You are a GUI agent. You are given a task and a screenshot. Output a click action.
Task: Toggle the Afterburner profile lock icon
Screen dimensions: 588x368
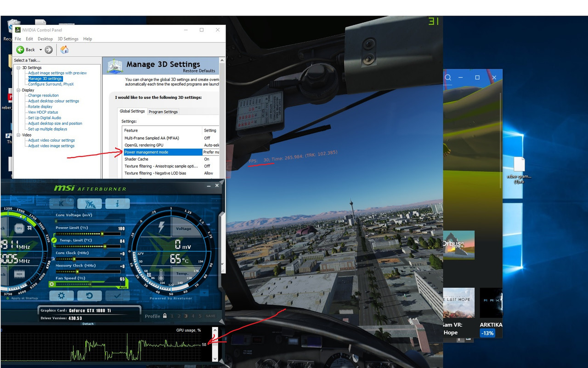click(x=164, y=316)
